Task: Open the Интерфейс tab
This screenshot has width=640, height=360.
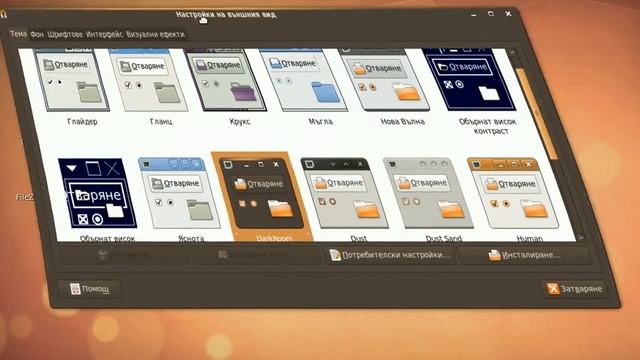Action: (104, 34)
